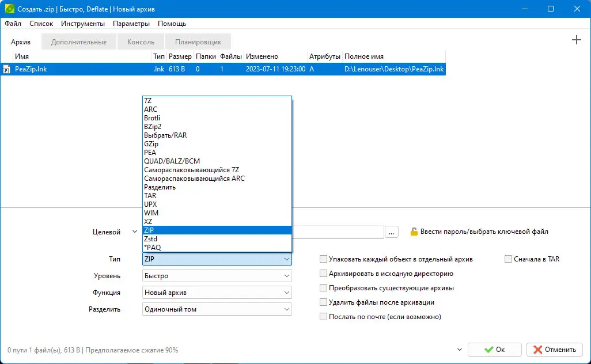The image size is (591, 364).
Task: Select the Архив tab
Action: pos(21,42)
